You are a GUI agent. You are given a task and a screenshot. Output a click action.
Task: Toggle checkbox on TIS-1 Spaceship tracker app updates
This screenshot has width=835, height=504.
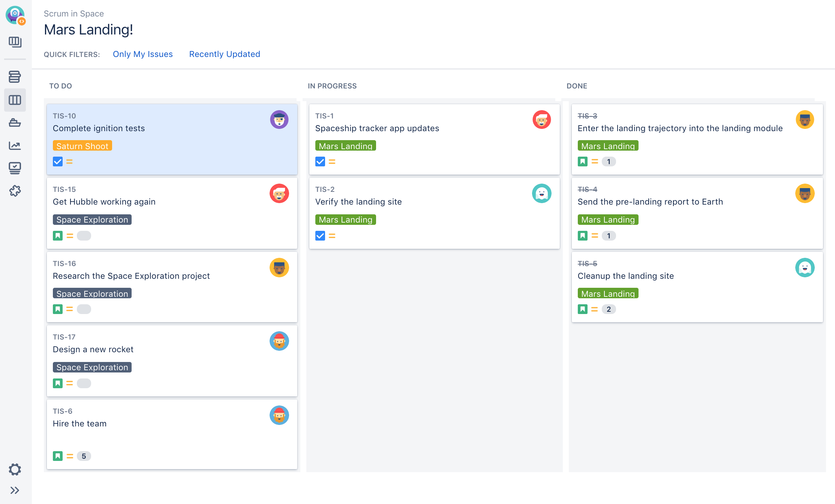[320, 162]
